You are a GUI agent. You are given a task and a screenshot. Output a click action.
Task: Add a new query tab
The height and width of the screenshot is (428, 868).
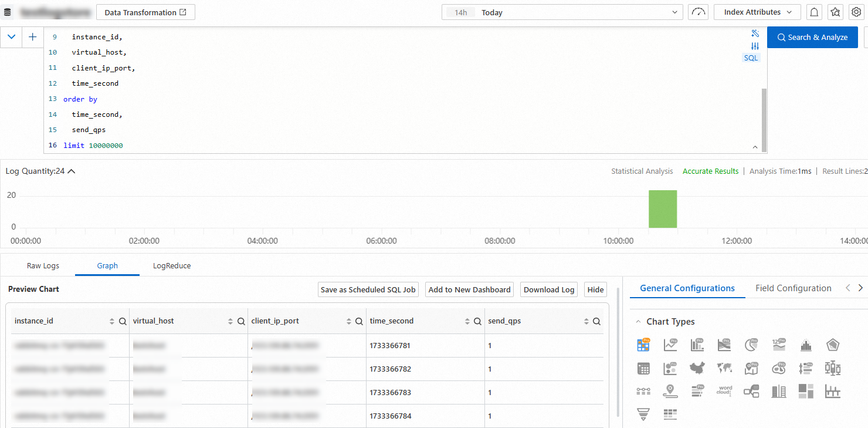coord(32,37)
